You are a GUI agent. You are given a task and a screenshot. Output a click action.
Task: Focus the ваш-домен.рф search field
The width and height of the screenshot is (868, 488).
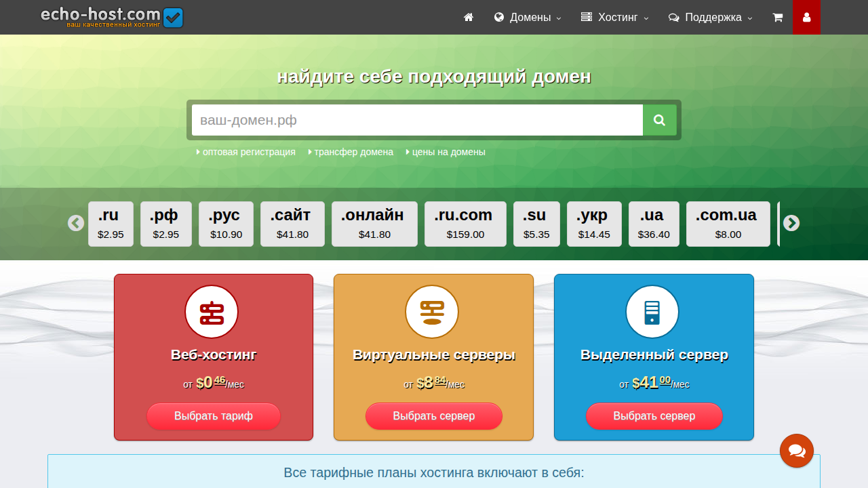[x=417, y=120]
